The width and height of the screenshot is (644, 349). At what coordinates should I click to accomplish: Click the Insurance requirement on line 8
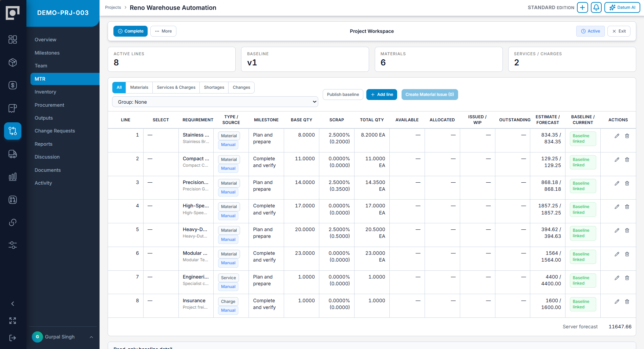(x=194, y=301)
